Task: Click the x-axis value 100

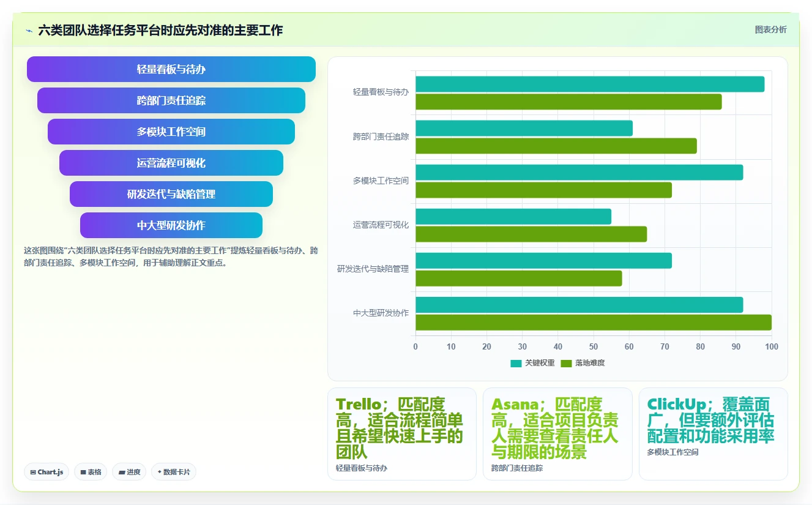Action: pos(771,347)
